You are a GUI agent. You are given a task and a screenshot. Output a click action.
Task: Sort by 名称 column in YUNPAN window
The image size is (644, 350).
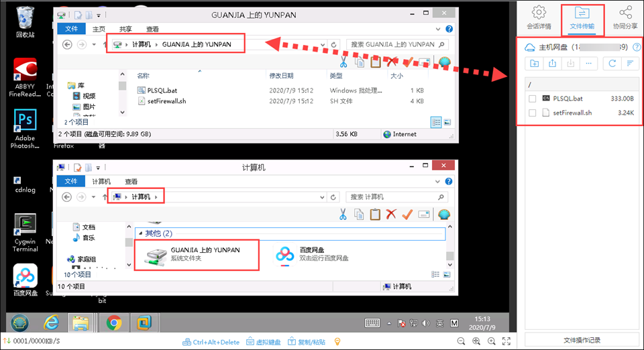[x=143, y=76]
